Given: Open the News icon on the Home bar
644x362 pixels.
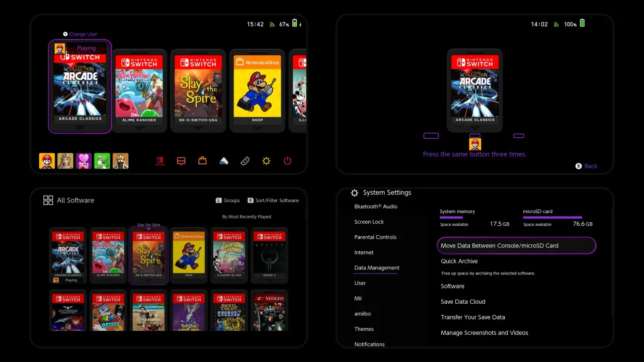Looking at the screenshot, I should tap(181, 161).
